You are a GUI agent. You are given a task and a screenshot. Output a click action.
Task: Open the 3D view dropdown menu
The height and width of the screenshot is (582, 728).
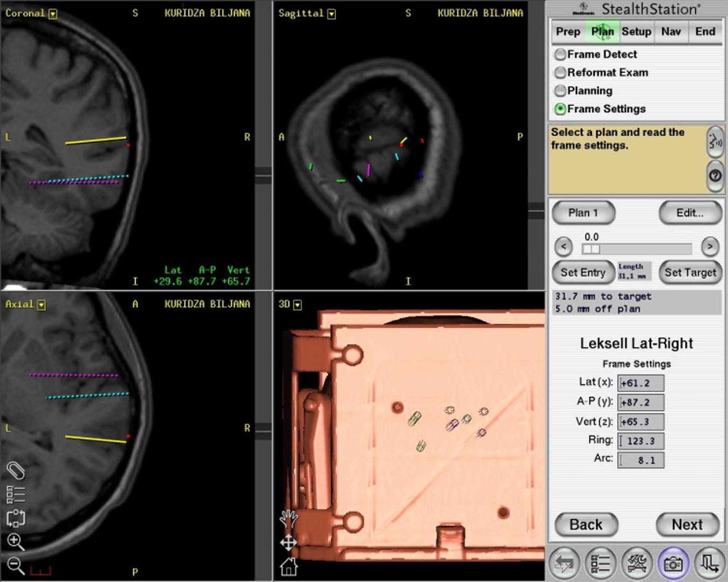pos(297,305)
